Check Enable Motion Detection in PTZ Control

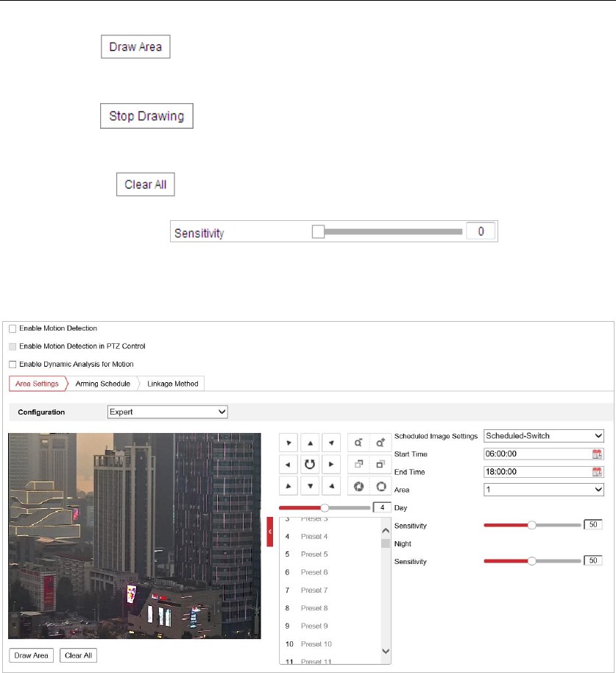click(x=13, y=346)
